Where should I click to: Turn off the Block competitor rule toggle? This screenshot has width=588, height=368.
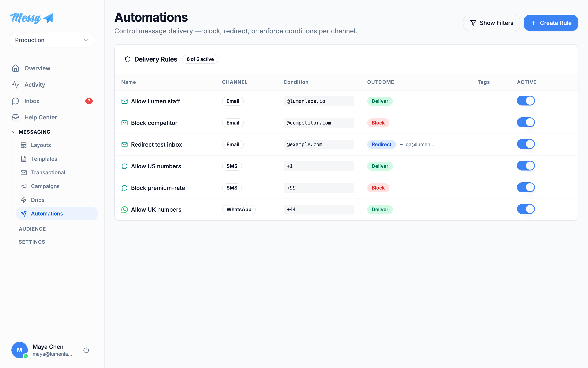526,122
